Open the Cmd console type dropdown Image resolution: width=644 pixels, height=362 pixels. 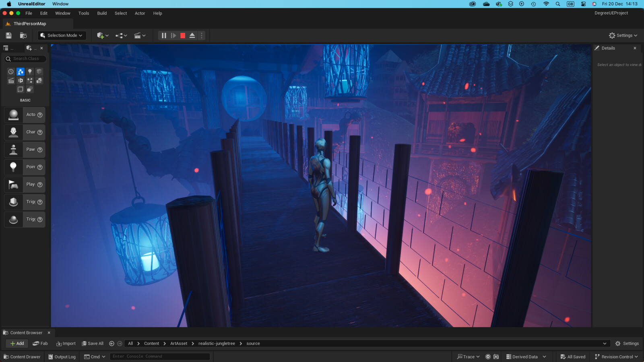tap(95, 357)
